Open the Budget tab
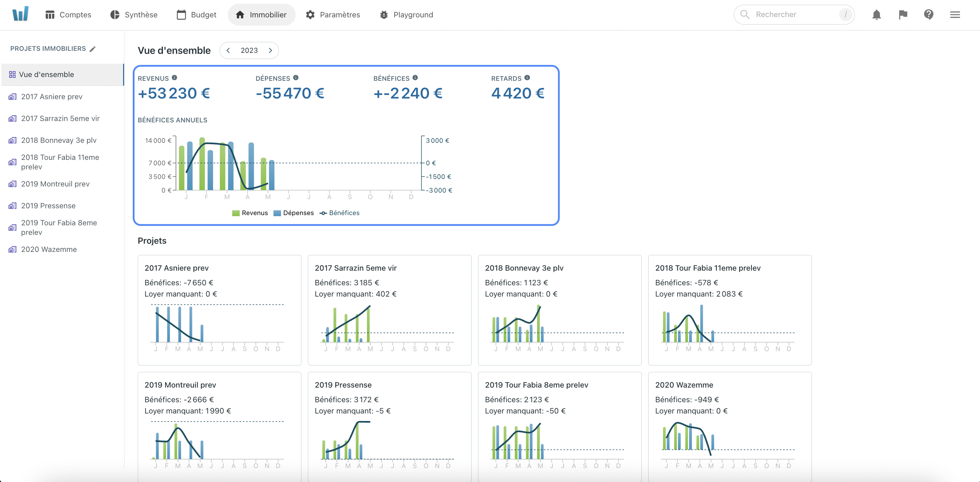The image size is (980, 482). tap(196, 15)
